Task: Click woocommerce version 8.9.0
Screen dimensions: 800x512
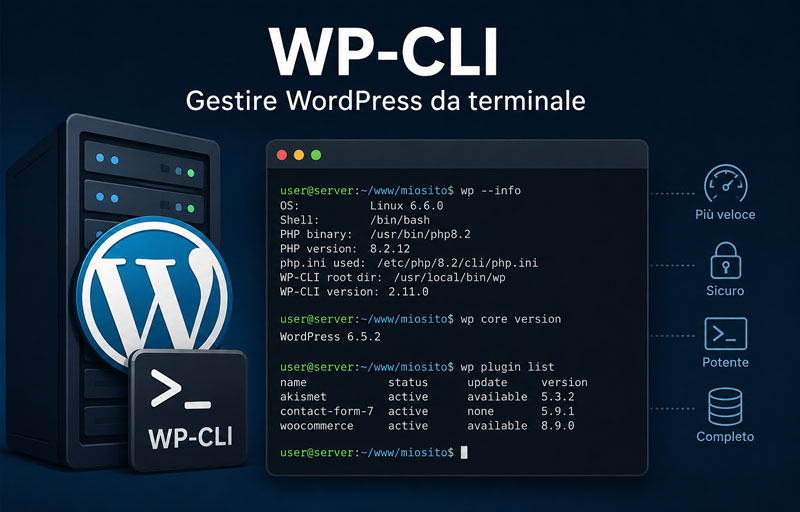Action: tap(558, 426)
